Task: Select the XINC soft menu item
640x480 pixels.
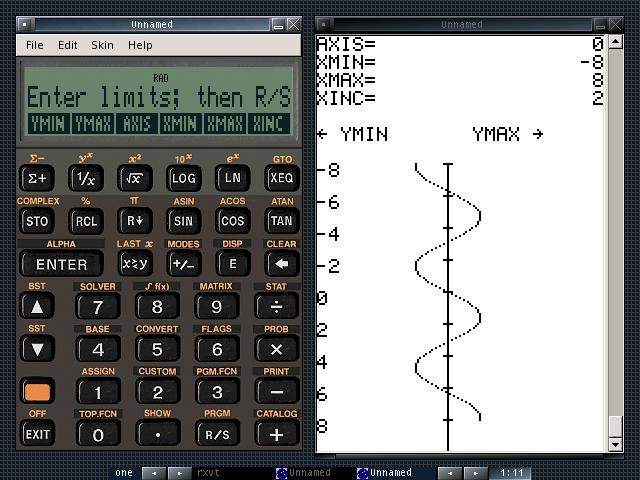Action: pos(269,124)
